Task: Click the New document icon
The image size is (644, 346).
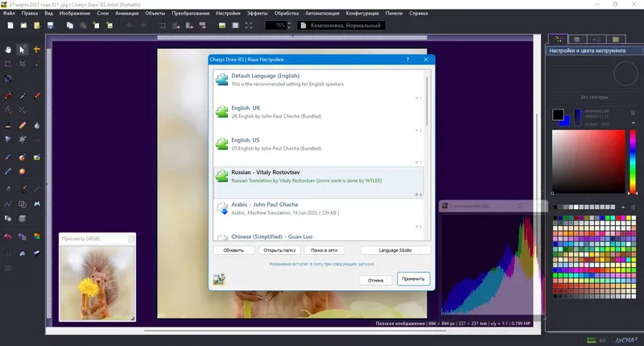Action: [x=10, y=26]
